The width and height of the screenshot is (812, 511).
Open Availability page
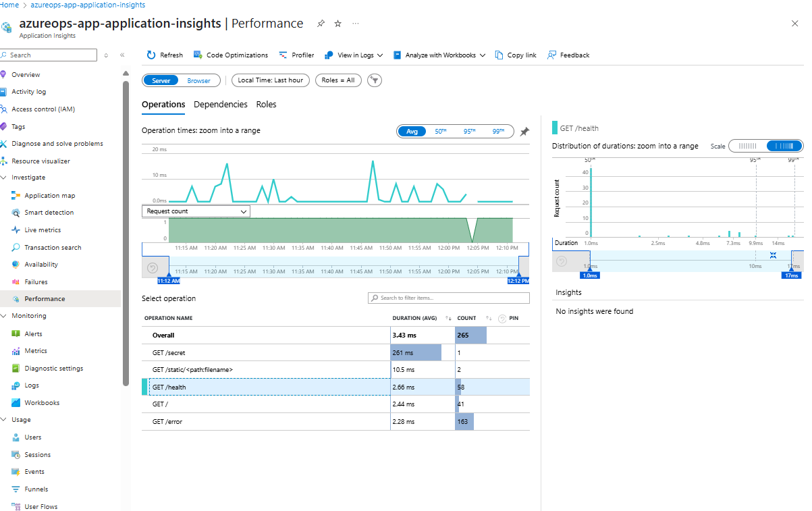pyautogui.click(x=41, y=264)
